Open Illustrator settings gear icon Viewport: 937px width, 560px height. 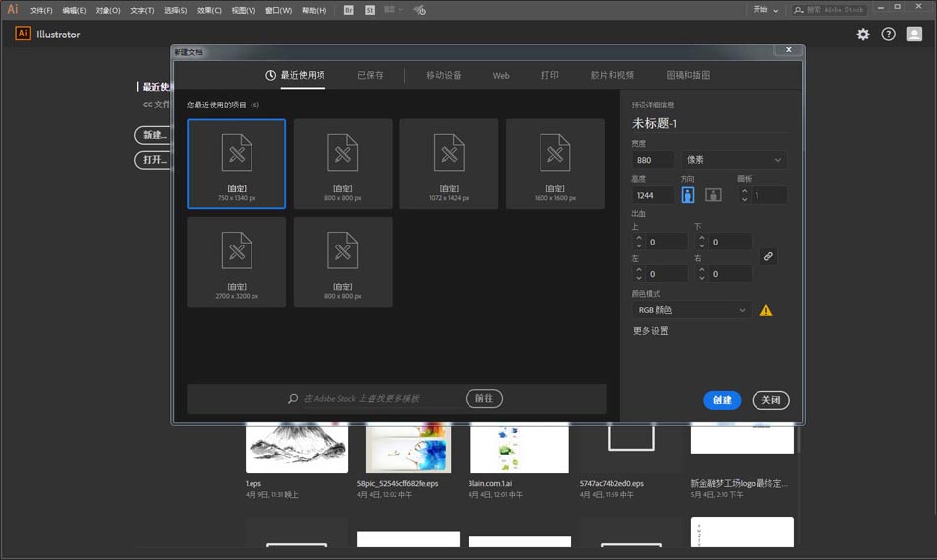click(x=863, y=35)
